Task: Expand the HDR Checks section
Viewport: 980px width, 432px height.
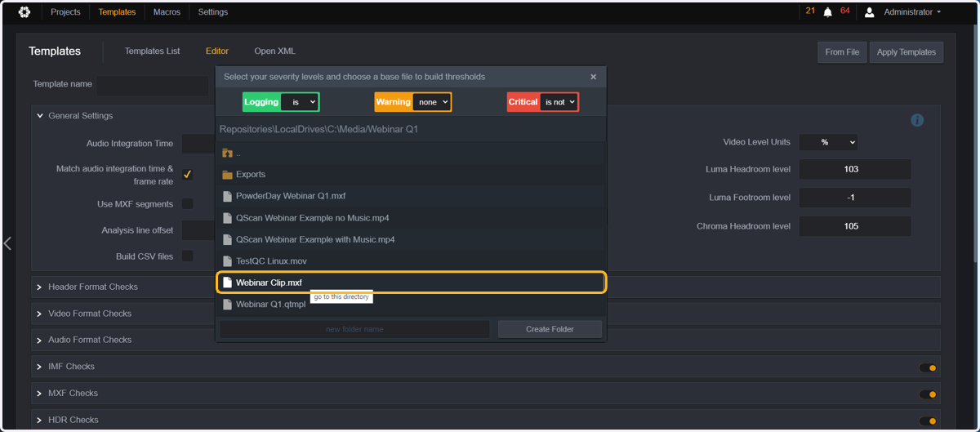Action: pyautogui.click(x=40, y=420)
